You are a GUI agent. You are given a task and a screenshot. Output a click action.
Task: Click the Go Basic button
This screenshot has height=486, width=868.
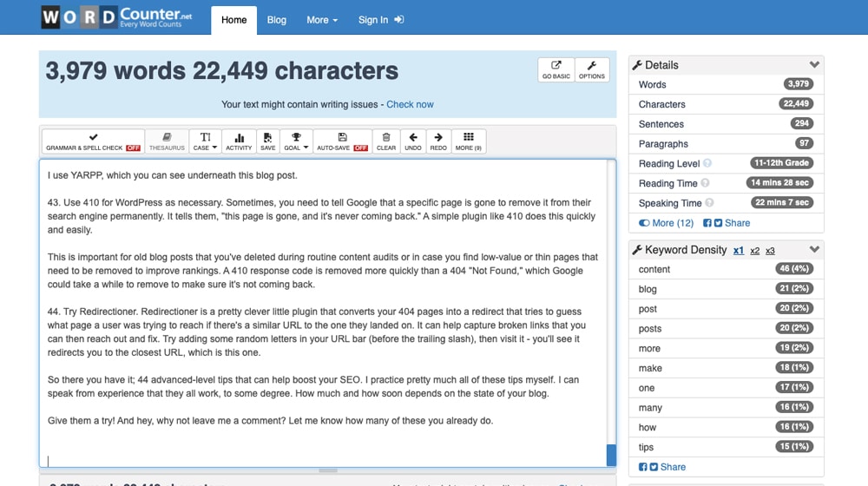556,70
